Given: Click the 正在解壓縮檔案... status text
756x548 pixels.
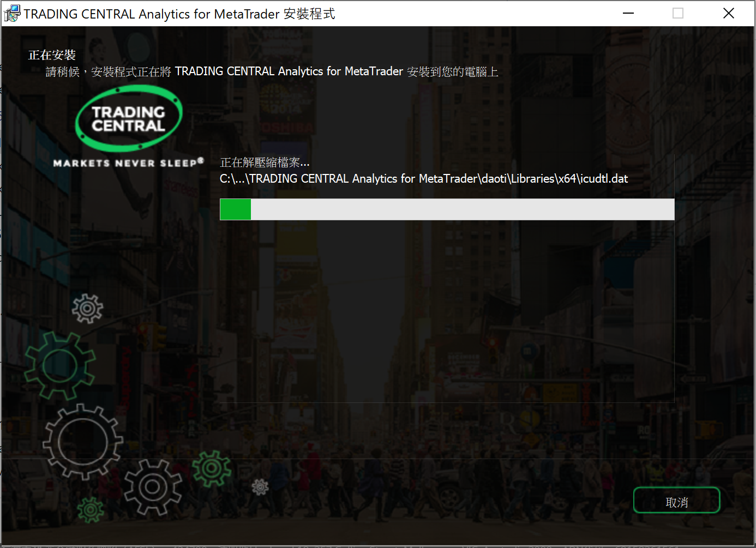Looking at the screenshot, I should coord(265,162).
